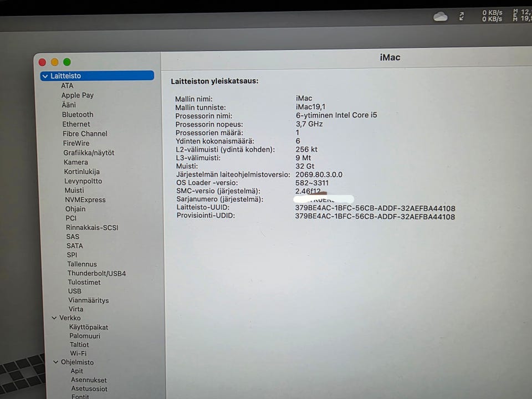Select Fontit under Ohjelmisto
Viewport: 532px width, 399px height.
[x=80, y=396]
